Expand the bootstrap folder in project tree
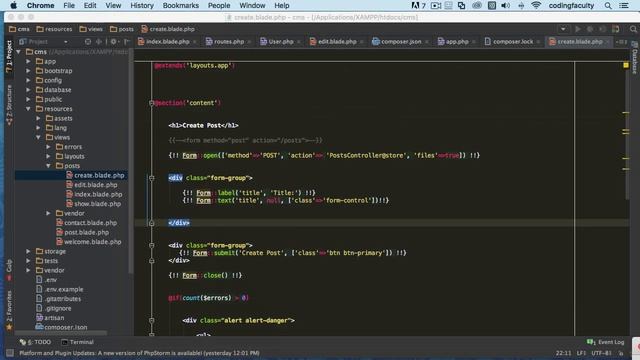Image resolution: width=640 pixels, height=360 pixels. pos(28,71)
